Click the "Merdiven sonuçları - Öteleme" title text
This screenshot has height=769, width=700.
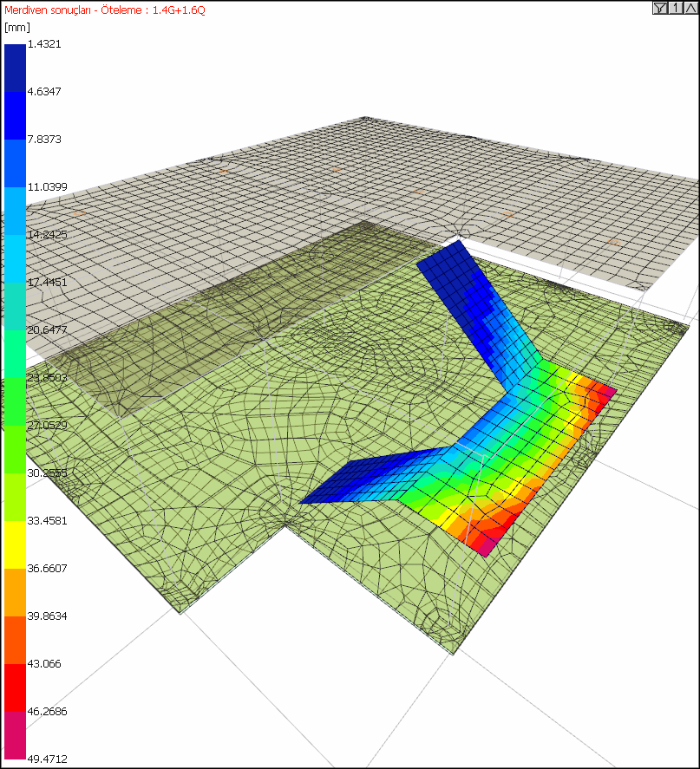pos(72,10)
